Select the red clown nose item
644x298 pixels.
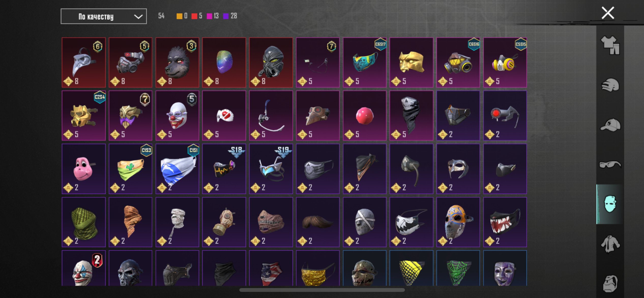coord(364,116)
